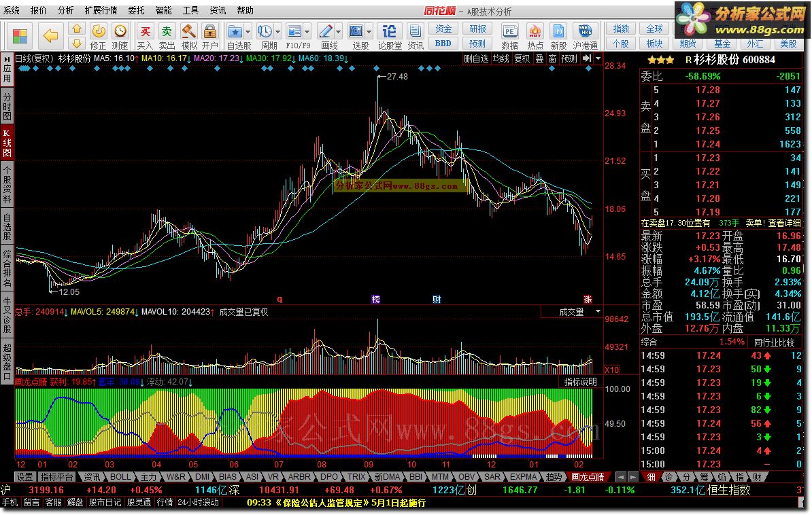
Task: Click the 模拟 gavel icon
Action: coord(188,31)
